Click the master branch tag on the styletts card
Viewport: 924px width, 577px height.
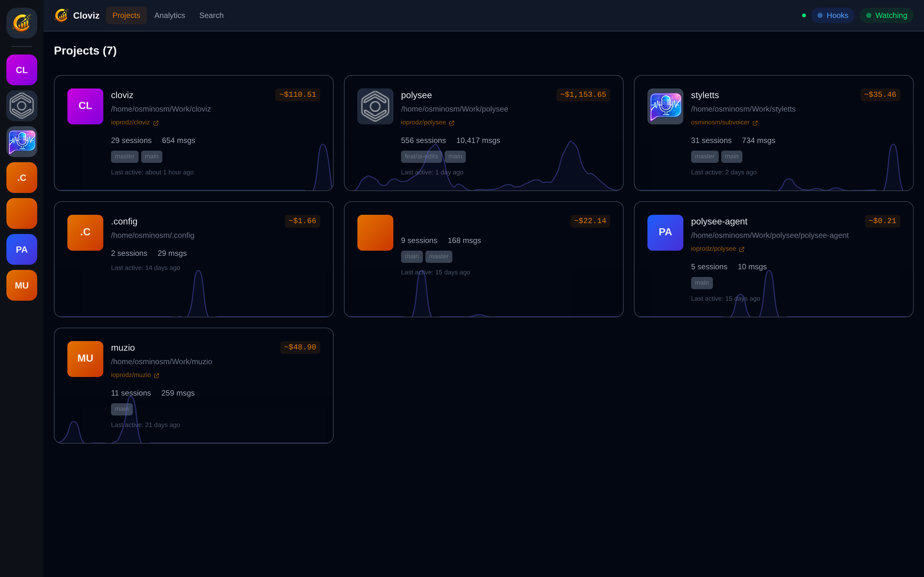click(705, 156)
